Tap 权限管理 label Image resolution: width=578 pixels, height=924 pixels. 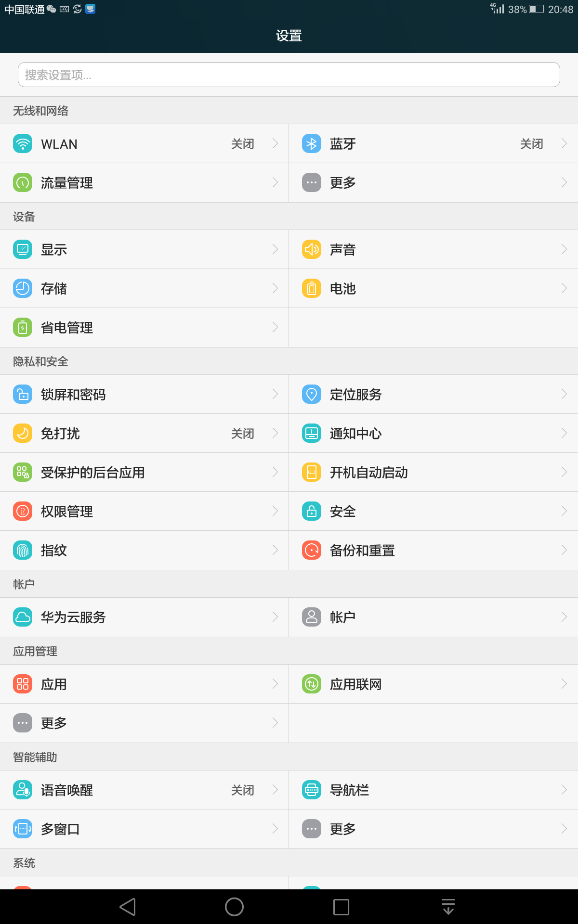coord(67,512)
